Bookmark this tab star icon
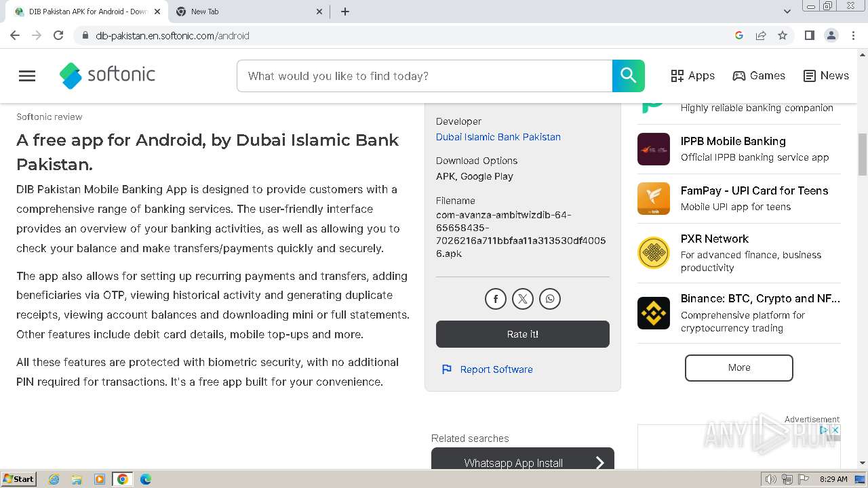The image size is (868, 488). click(783, 35)
